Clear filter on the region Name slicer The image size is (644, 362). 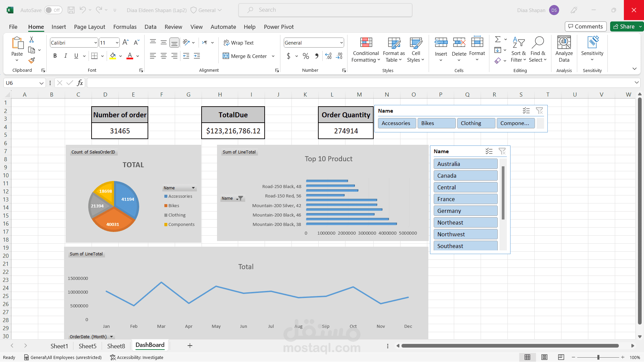point(502,152)
